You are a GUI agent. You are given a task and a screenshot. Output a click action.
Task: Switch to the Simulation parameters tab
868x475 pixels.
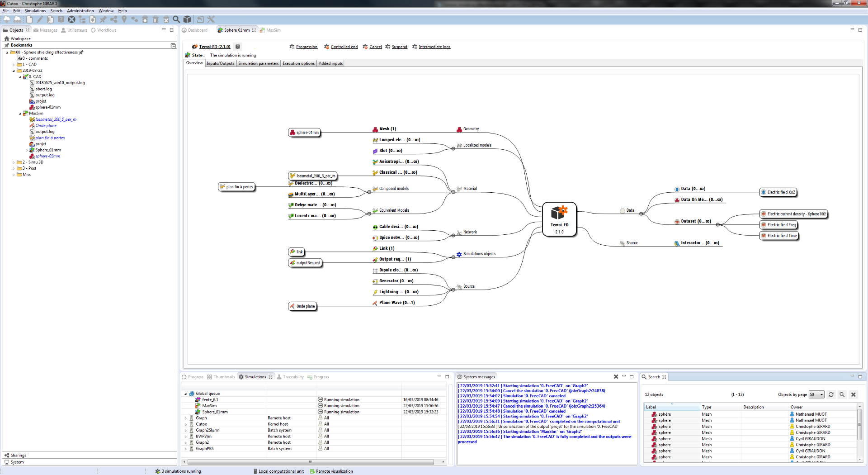point(258,63)
